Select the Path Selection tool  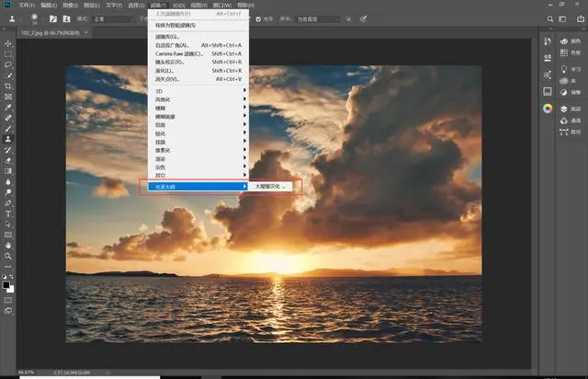8,224
